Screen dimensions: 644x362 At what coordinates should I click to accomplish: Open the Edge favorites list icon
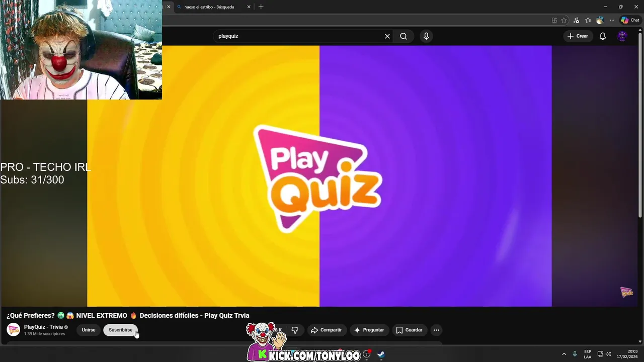[x=588, y=20]
